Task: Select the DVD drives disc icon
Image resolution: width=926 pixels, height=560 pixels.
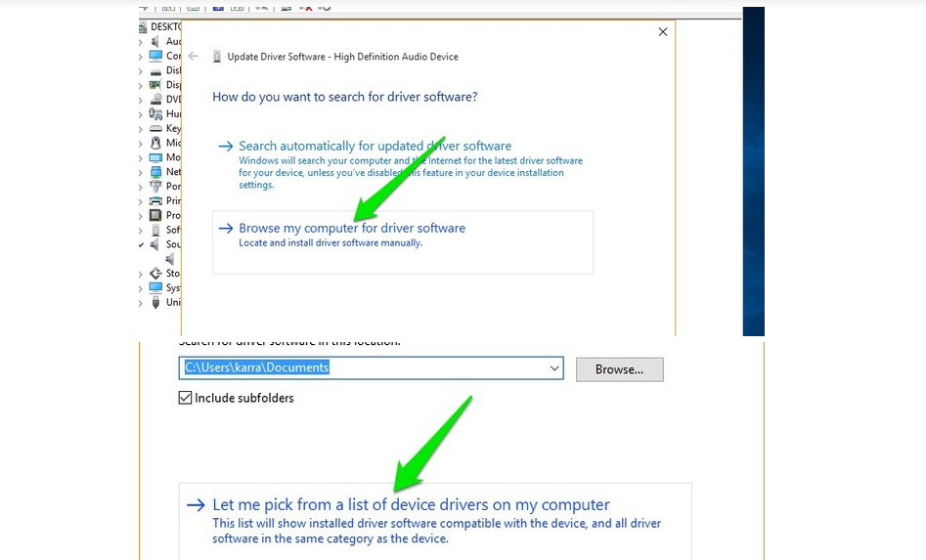Action: coord(155,100)
